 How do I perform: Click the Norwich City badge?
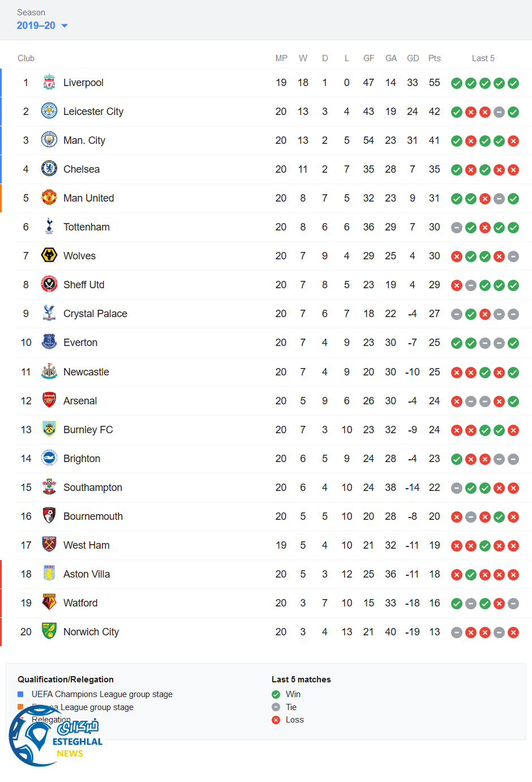coord(49,632)
